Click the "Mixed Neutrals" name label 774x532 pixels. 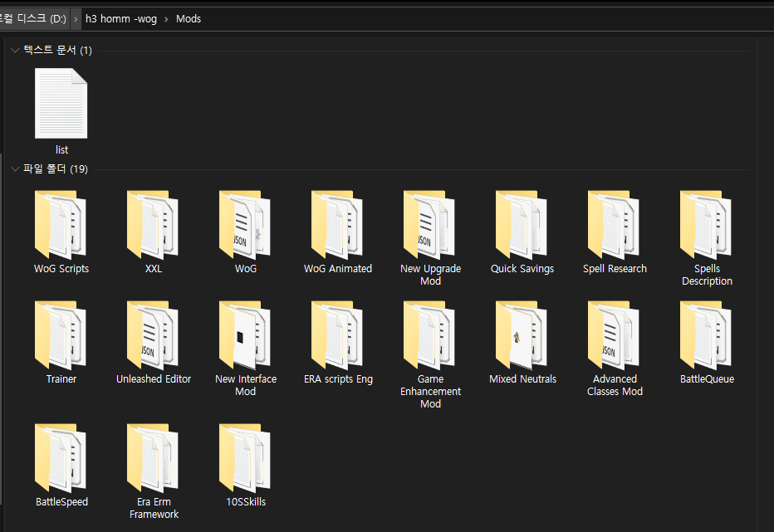[x=522, y=379]
